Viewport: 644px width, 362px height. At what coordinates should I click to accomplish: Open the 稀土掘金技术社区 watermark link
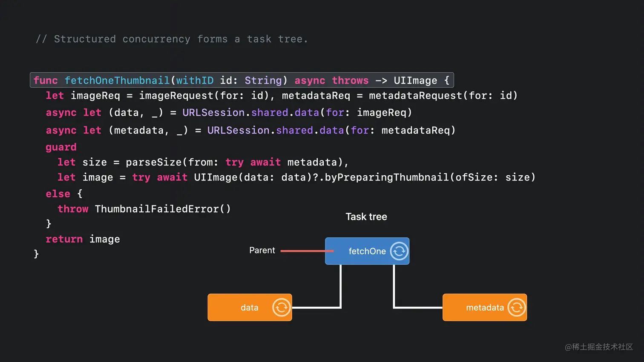point(598,347)
